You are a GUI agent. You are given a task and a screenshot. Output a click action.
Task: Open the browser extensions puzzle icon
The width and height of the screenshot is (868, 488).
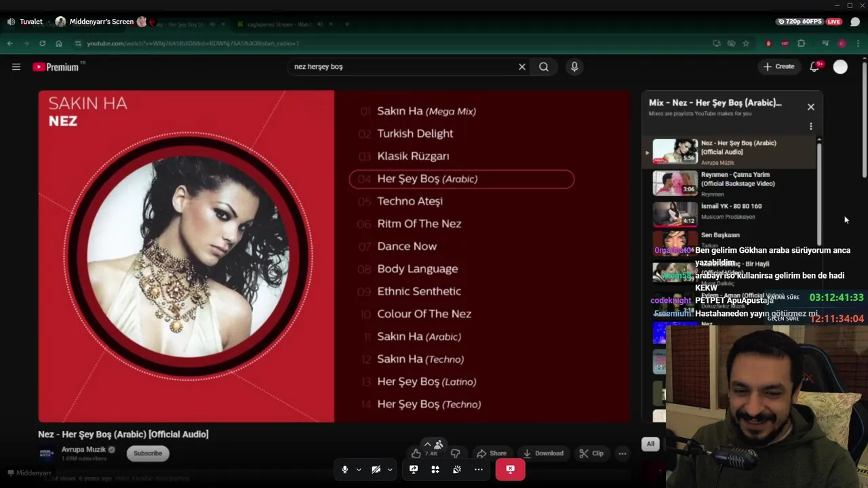tap(802, 43)
